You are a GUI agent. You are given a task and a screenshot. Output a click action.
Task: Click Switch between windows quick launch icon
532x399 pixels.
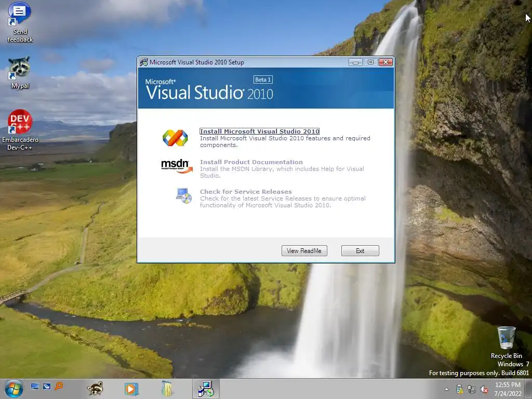(x=46, y=387)
